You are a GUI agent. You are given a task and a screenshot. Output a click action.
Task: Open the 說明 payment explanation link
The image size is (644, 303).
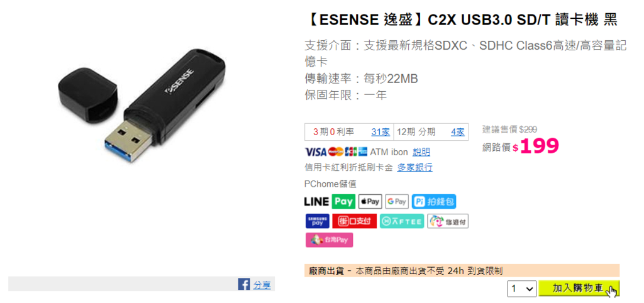pyautogui.click(x=421, y=152)
